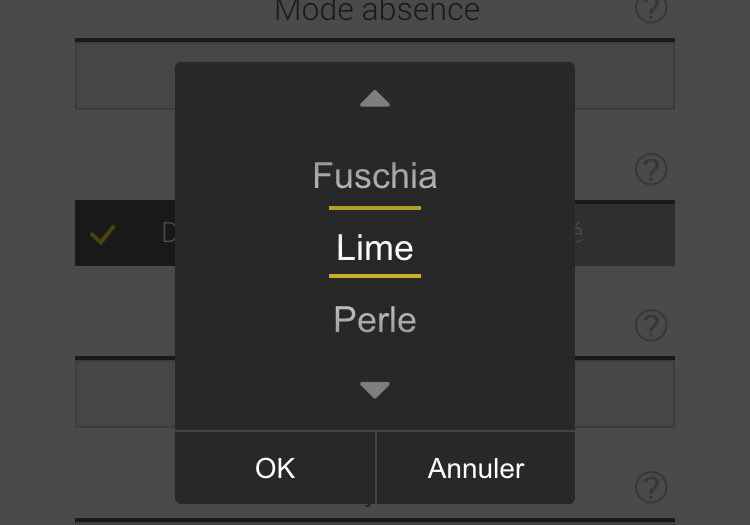Click the bottom-most help question mark icon
The width and height of the screenshot is (750, 525).
(651, 487)
